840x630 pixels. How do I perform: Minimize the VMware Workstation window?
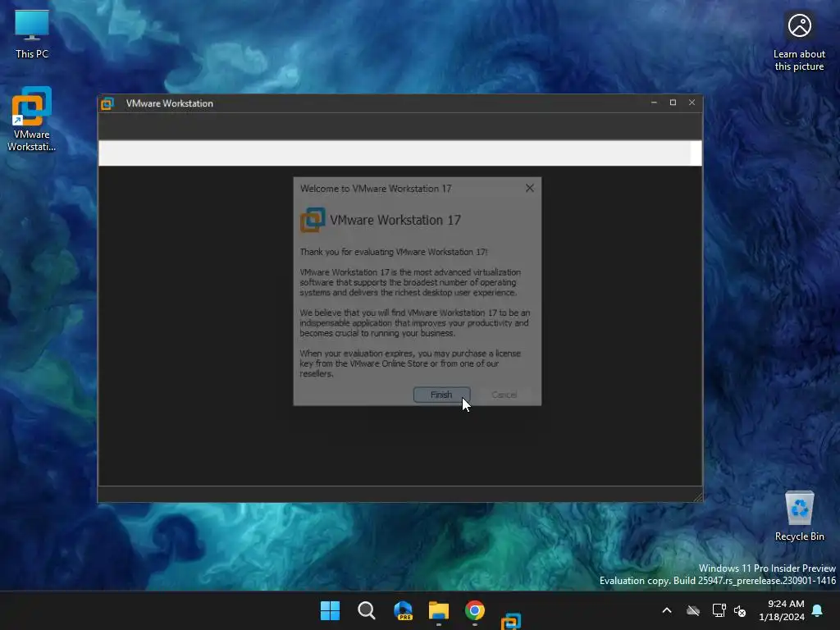(x=654, y=103)
